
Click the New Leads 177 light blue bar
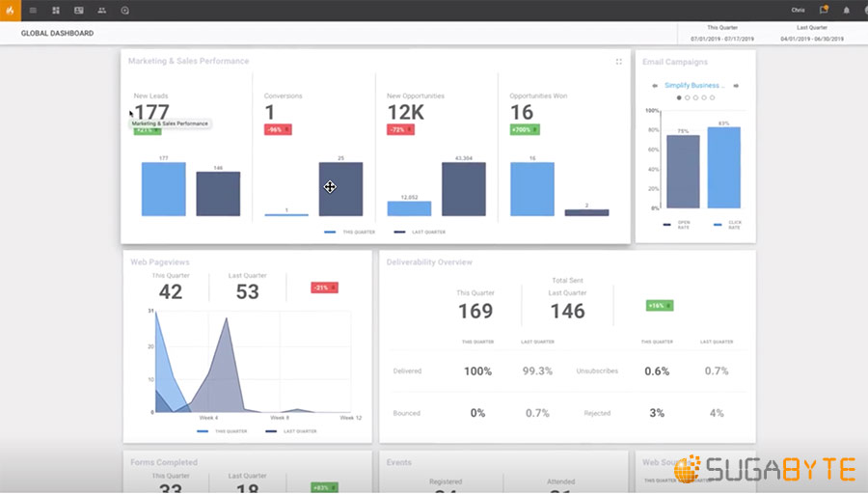pyautogui.click(x=164, y=189)
